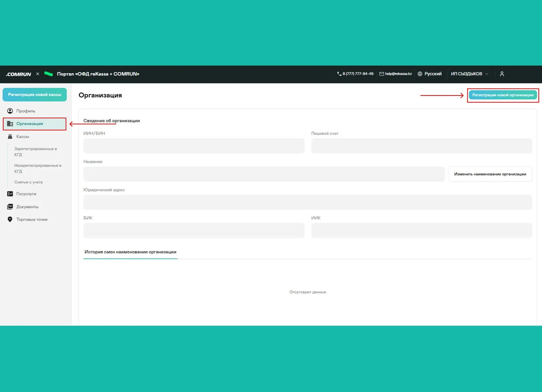Click the globe language icon

(420, 74)
